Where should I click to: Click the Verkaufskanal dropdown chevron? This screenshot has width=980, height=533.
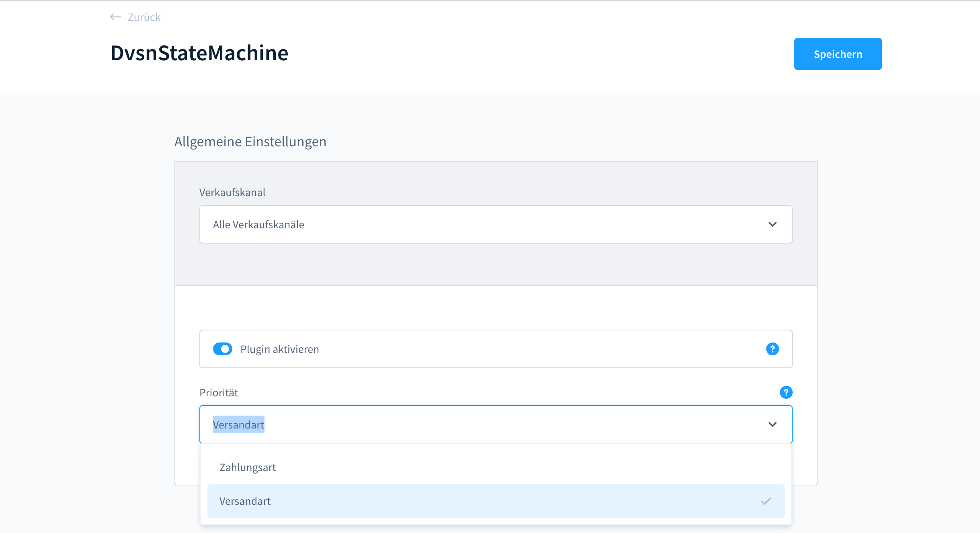click(772, 224)
